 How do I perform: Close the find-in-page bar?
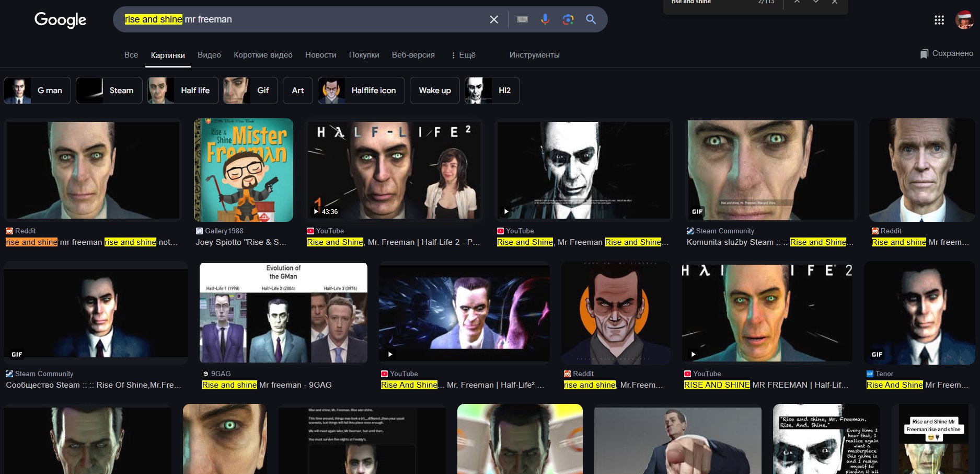click(x=835, y=2)
